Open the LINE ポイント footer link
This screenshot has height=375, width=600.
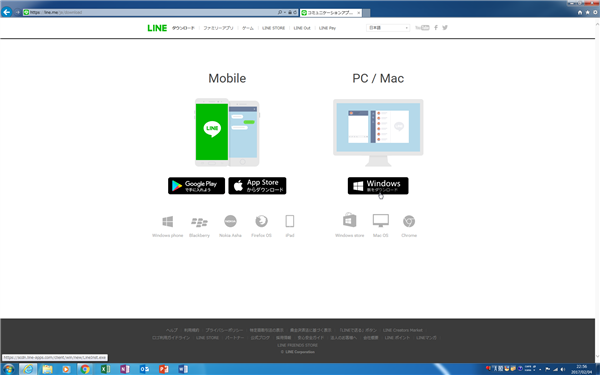tap(397, 338)
